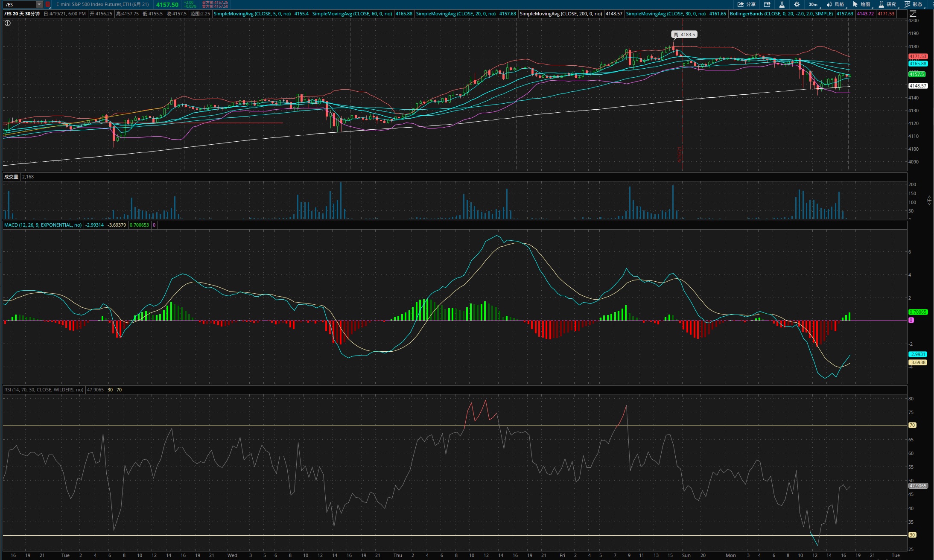Click the 4171.53 red price bubble

click(x=917, y=56)
